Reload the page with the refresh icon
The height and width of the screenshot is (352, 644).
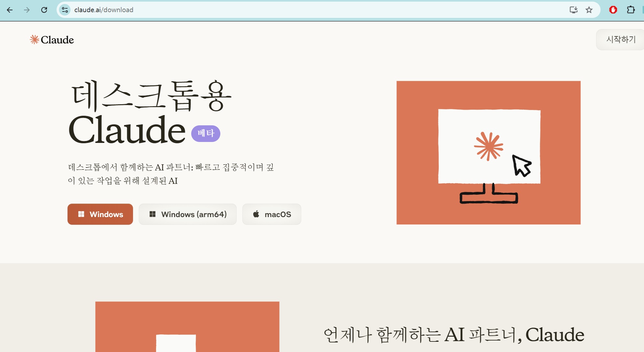[44, 10]
